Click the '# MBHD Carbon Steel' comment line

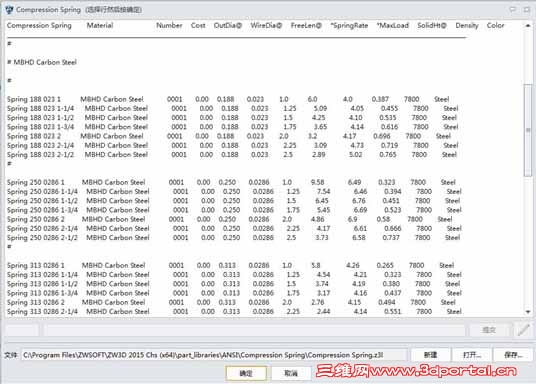[42, 62]
